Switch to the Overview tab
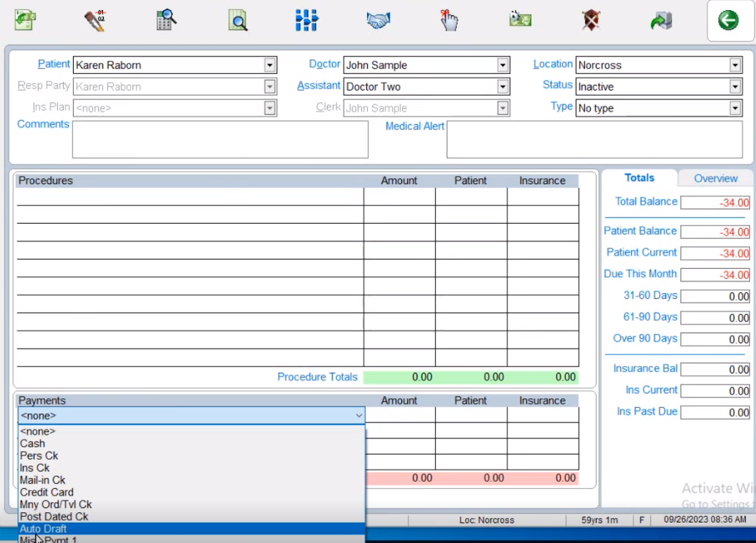Screen dimensions: 756x543 (715, 178)
